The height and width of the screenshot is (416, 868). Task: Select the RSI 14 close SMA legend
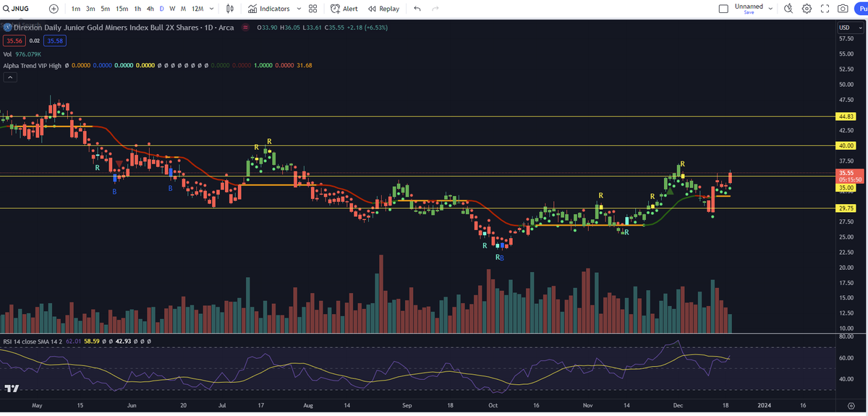click(x=32, y=341)
